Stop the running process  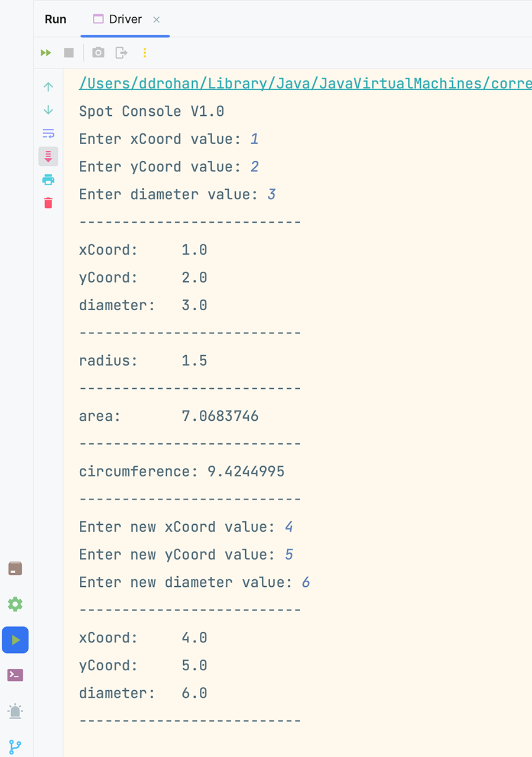click(x=69, y=53)
